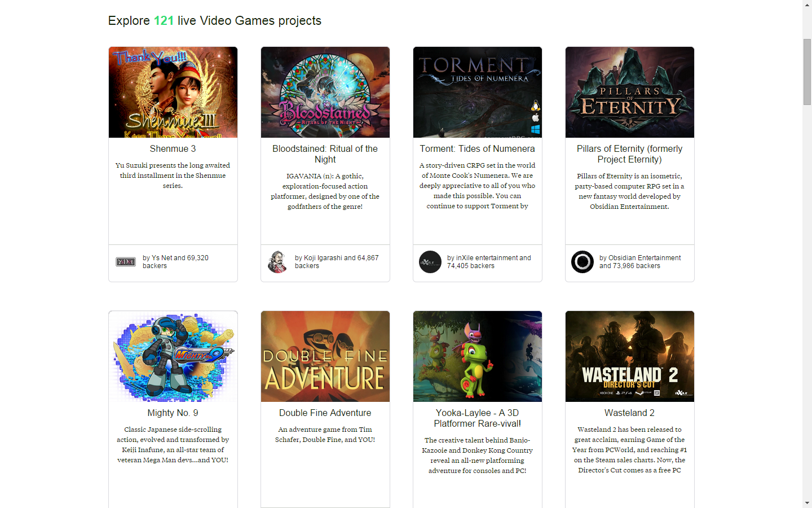The width and height of the screenshot is (812, 508).
Task: Select 'by Obsidian Entertainment and 73,986 backers' text
Action: (640, 262)
